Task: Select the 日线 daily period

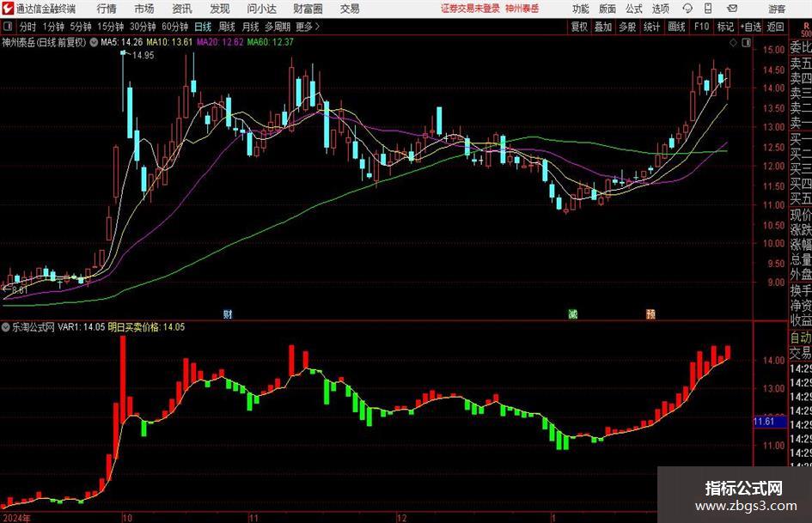Action: [x=203, y=27]
